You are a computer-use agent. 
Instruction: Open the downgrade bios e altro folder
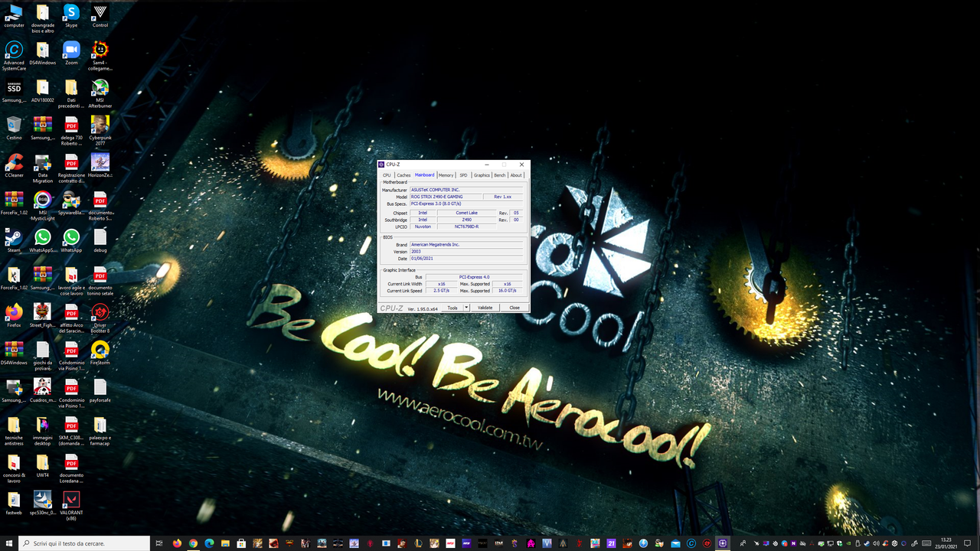tap(43, 20)
